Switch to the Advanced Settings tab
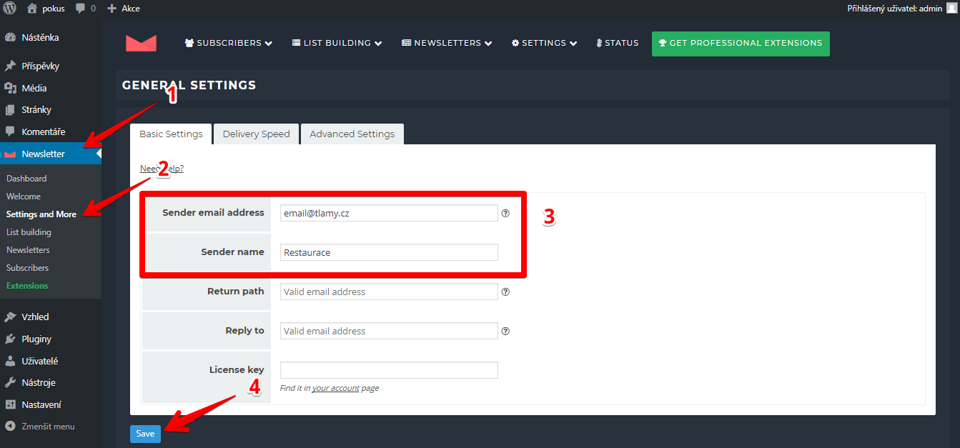Image resolution: width=960 pixels, height=448 pixels. click(352, 134)
